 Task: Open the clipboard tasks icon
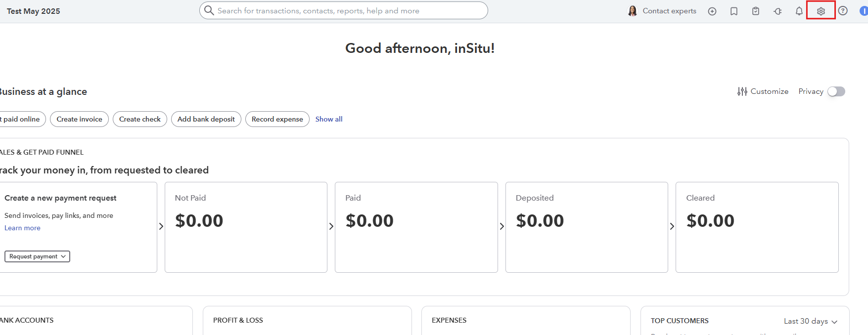tap(756, 11)
